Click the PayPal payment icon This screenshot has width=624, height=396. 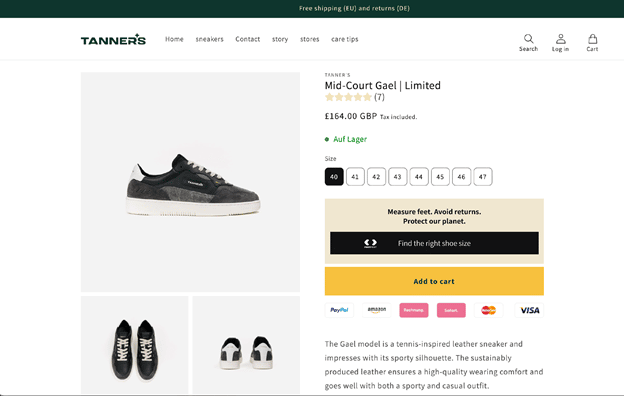click(339, 310)
